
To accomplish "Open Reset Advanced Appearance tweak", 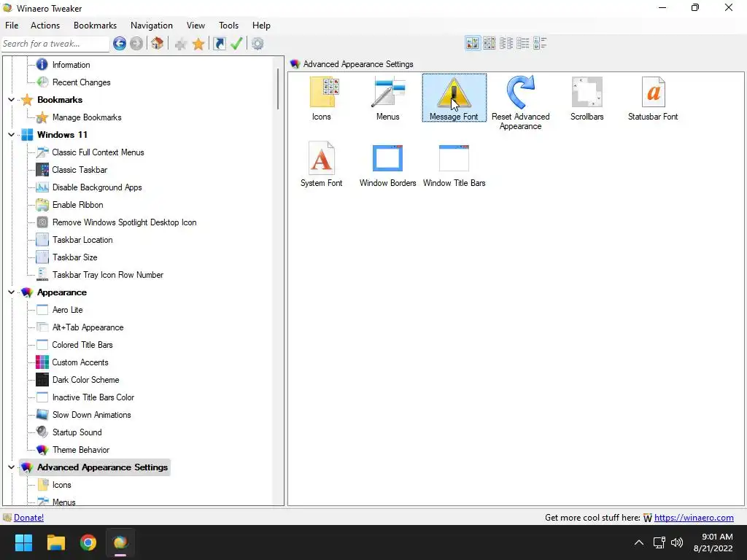I will tap(520, 102).
